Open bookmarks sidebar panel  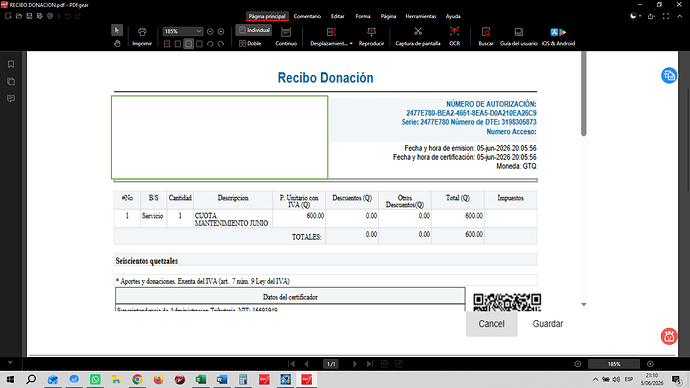point(11,64)
